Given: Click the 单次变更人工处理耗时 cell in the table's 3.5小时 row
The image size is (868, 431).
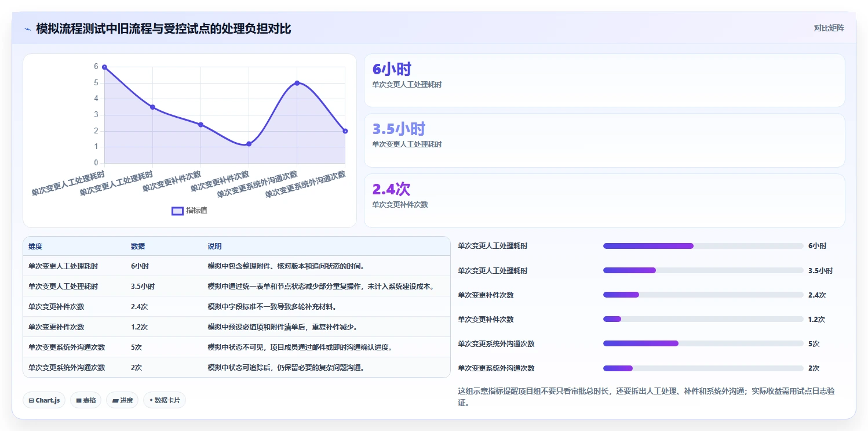Looking at the screenshot, I should pyautogui.click(x=63, y=287).
